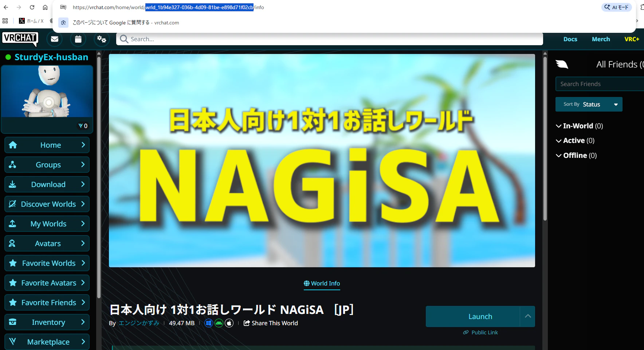Open the Sort By Status dropdown
Image resolution: width=644 pixels, height=350 pixels.
pos(589,104)
